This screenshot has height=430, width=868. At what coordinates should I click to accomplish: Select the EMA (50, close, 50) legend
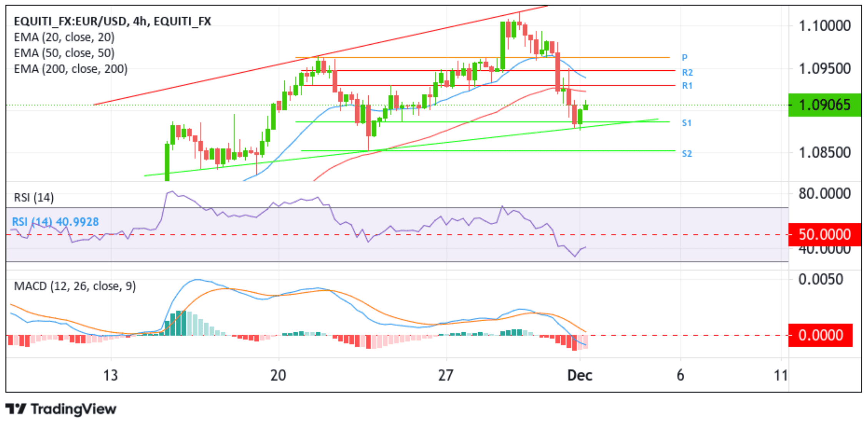coord(64,53)
